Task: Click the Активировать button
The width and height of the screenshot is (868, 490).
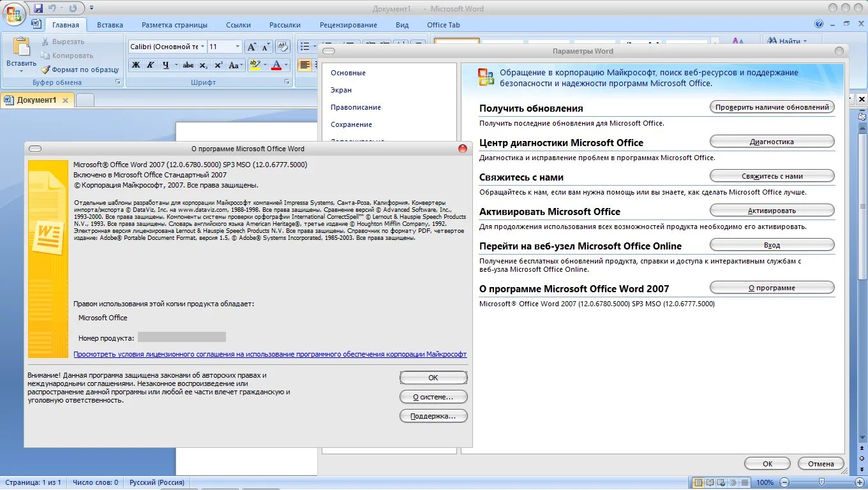Action: (772, 211)
